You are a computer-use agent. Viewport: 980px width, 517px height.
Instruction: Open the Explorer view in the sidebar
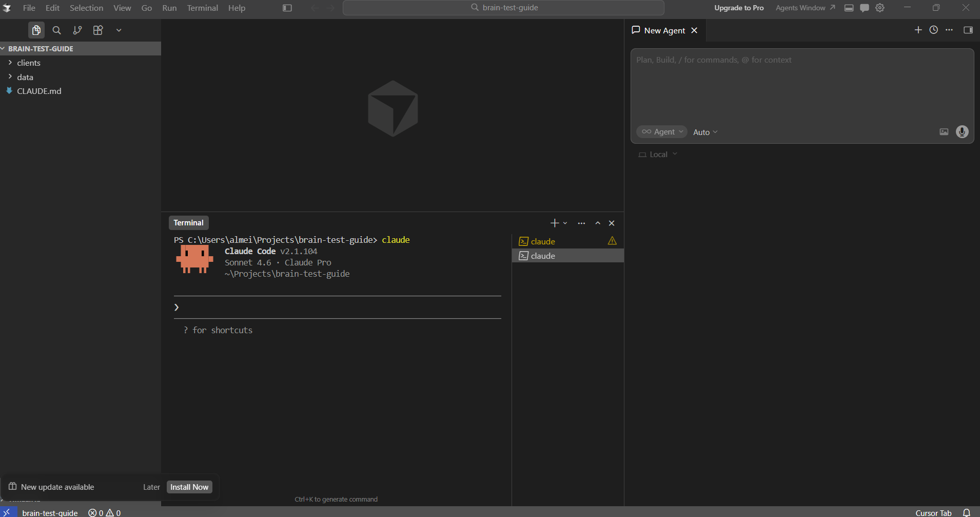[36, 30]
